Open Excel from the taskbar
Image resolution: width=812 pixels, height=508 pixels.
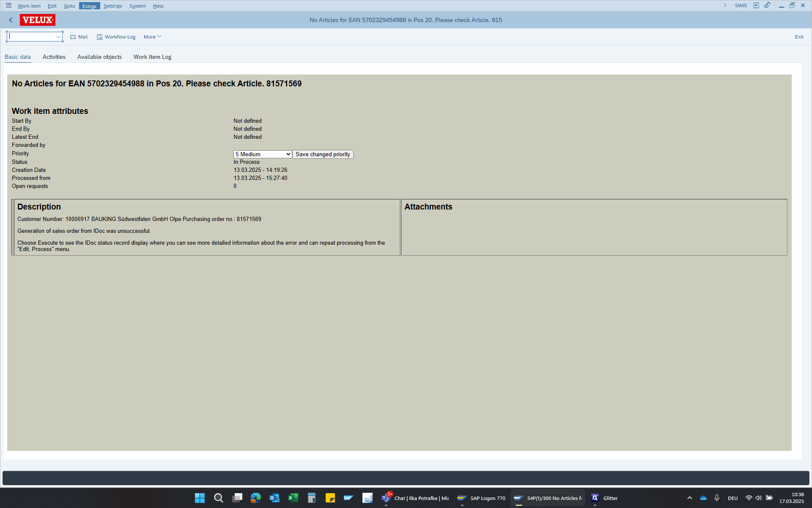(x=293, y=498)
